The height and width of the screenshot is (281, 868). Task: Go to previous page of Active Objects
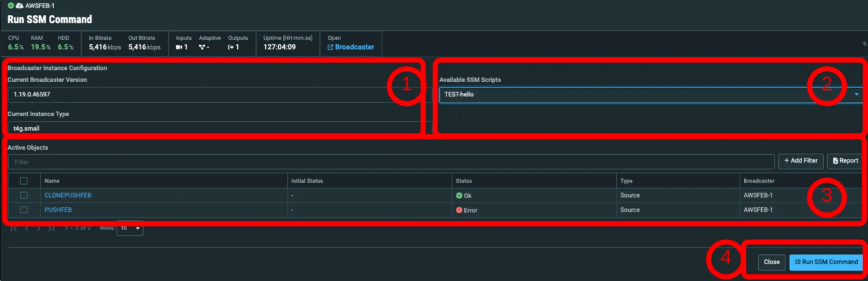click(27, 228)
